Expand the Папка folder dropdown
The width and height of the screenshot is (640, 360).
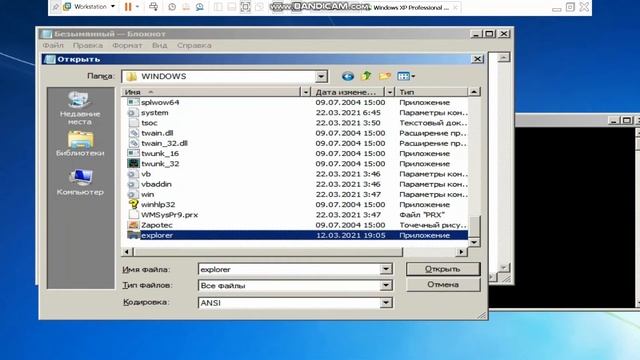321,76
